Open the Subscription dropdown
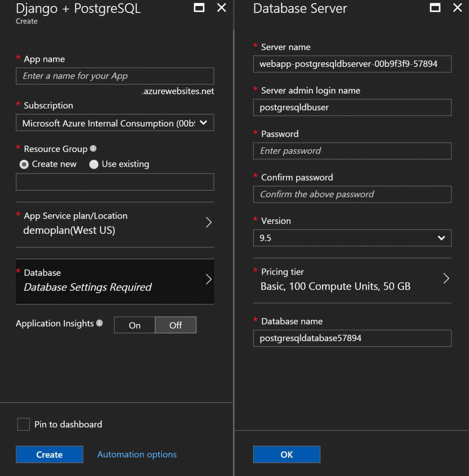 115,123
